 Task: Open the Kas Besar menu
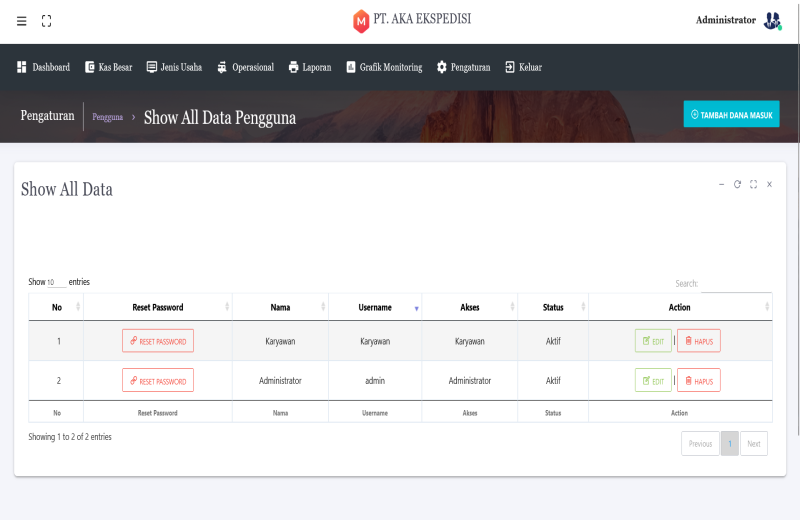(x=108, y=67)
